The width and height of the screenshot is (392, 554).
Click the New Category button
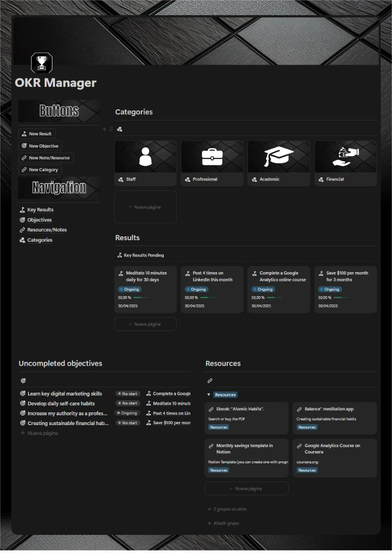(40, 170)
